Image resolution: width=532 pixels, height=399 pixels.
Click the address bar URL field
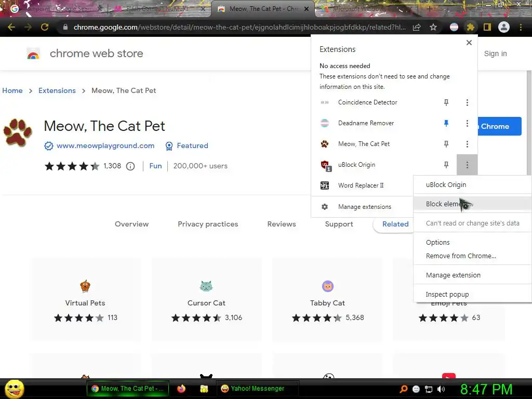point(239,27)
